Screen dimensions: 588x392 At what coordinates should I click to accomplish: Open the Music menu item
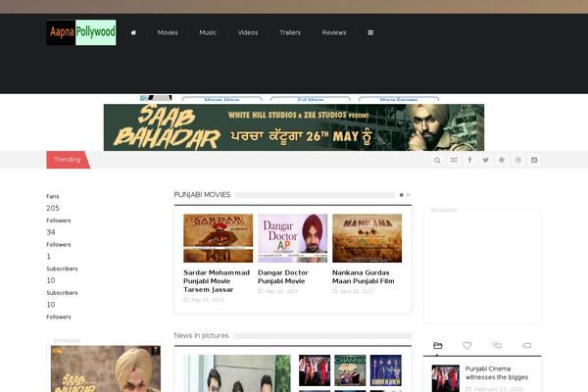(208, 32)
